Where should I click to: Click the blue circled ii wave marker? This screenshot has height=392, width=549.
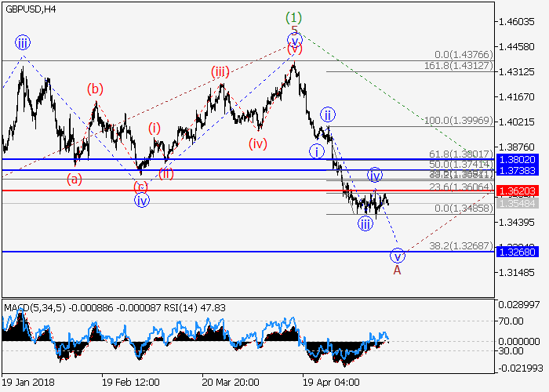tap(327, 113)
